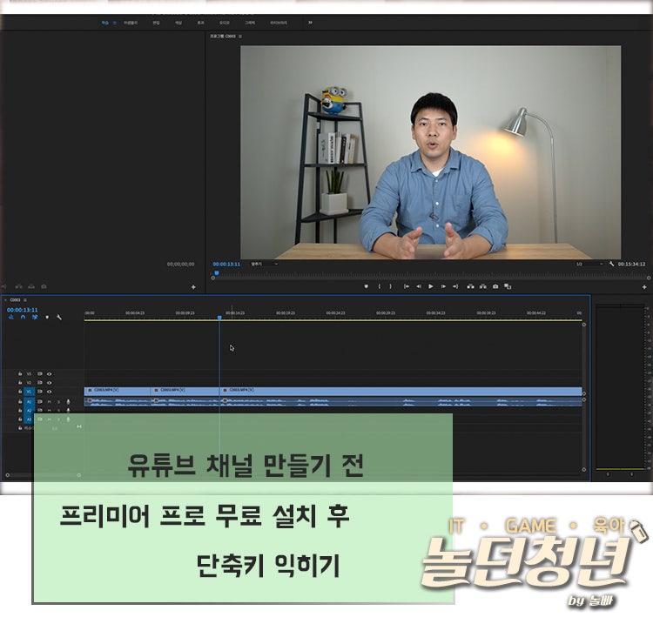Step back one frame
Image resolution: width=653 pixels, height=644 pixels.
coord(419,286)
